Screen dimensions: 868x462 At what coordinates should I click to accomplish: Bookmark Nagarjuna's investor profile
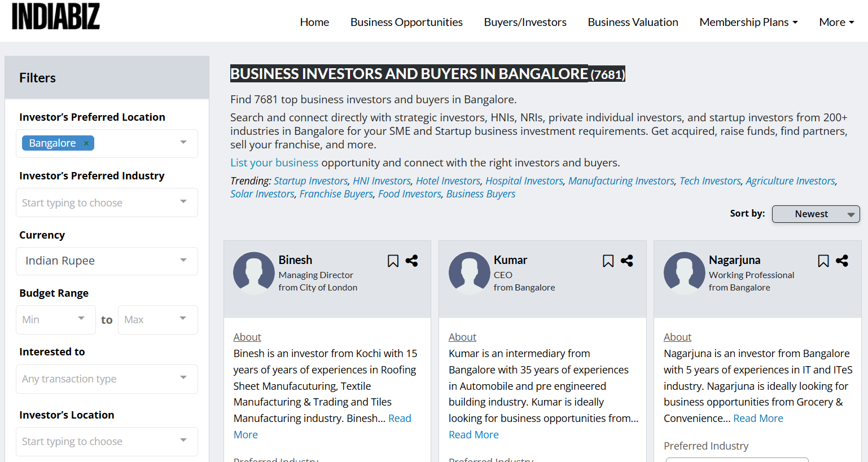(x=823, y=261)
